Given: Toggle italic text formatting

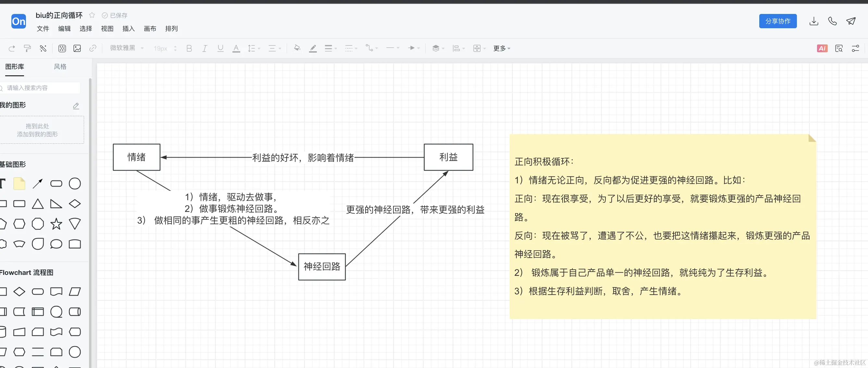Looking at the screenshot, I should pyautogui.click(x=205, y=48).
